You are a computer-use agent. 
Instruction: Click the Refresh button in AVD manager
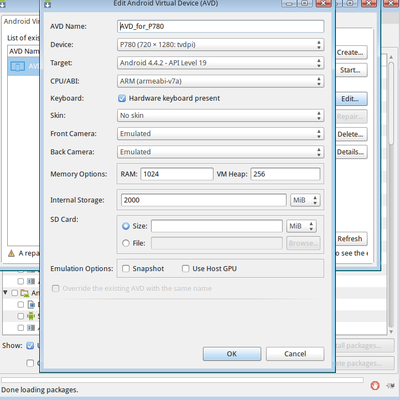[350, 239]
